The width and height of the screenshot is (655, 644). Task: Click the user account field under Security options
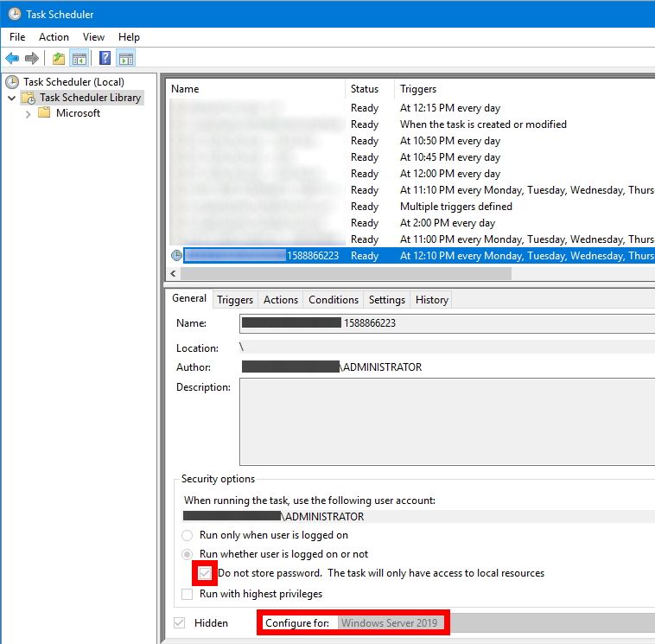[419, 517]
